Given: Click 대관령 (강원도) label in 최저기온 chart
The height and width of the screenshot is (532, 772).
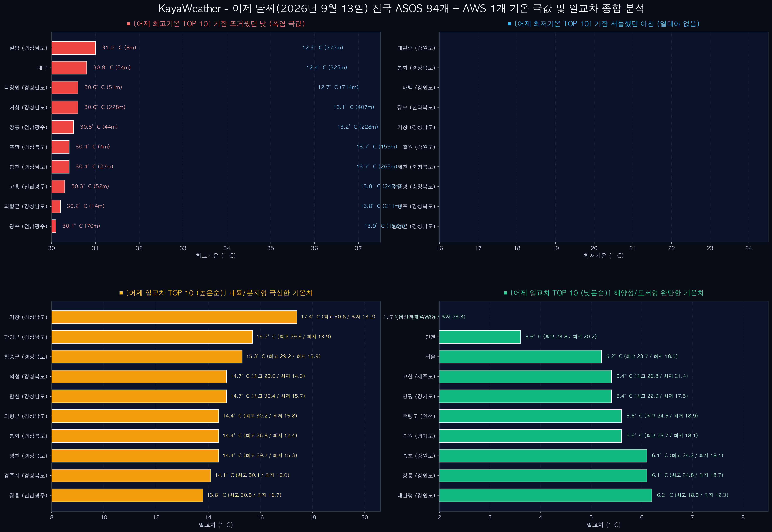Looking at the screenshot, I should (416, 48).
